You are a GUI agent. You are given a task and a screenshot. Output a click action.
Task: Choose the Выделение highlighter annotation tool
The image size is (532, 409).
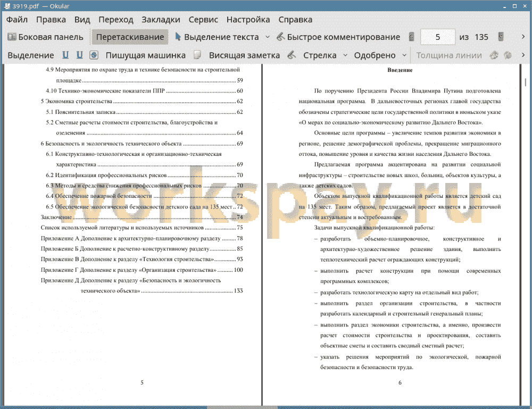[x=30, y=55]
